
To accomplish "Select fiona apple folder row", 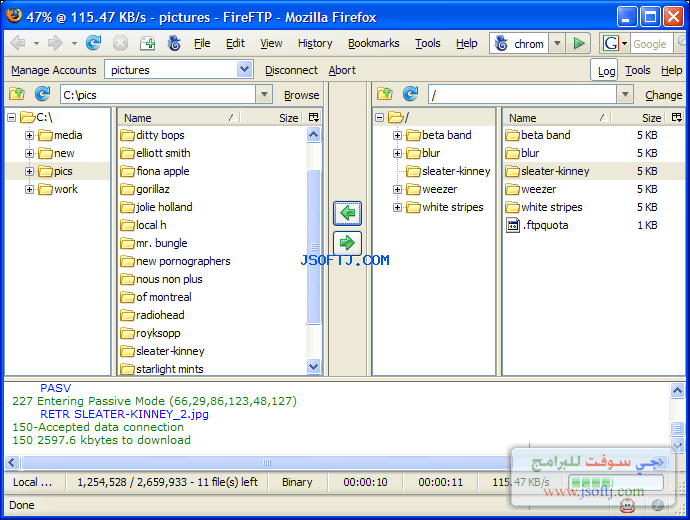I will [x=212, y=171].
